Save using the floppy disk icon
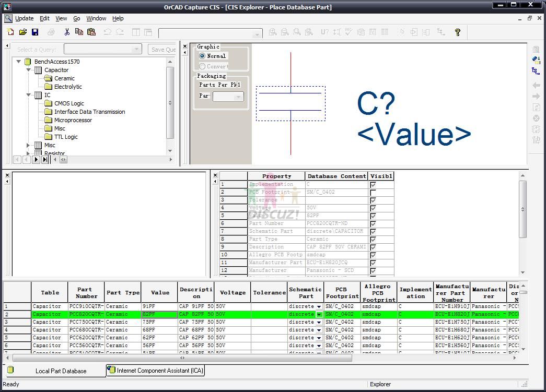Viewport: 546px width, 392px height. 35,32
